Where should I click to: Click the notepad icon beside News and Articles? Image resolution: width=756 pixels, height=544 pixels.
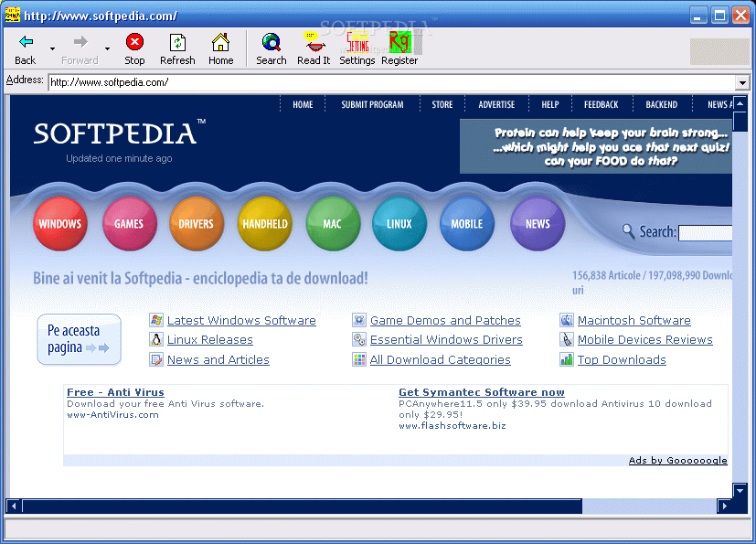[156, 360]
